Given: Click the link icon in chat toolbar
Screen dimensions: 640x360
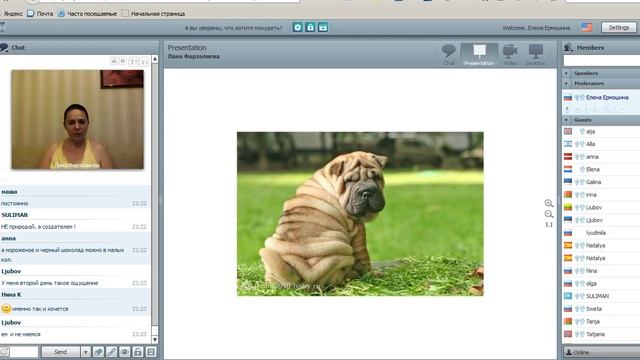Looking at the screenshot, I should point(111,352).
